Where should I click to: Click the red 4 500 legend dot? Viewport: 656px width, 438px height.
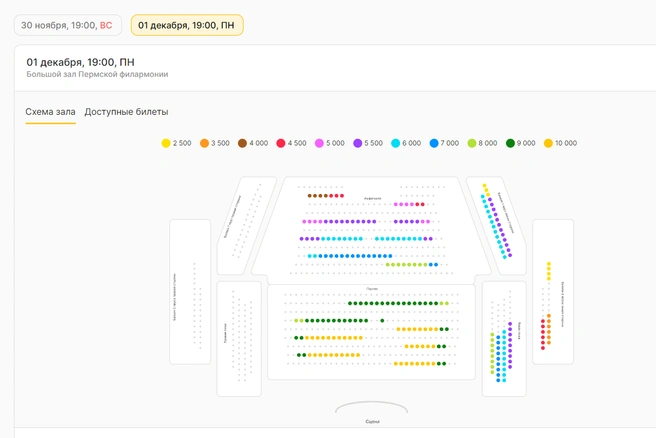pyautogui.click(x=281, y=144)
